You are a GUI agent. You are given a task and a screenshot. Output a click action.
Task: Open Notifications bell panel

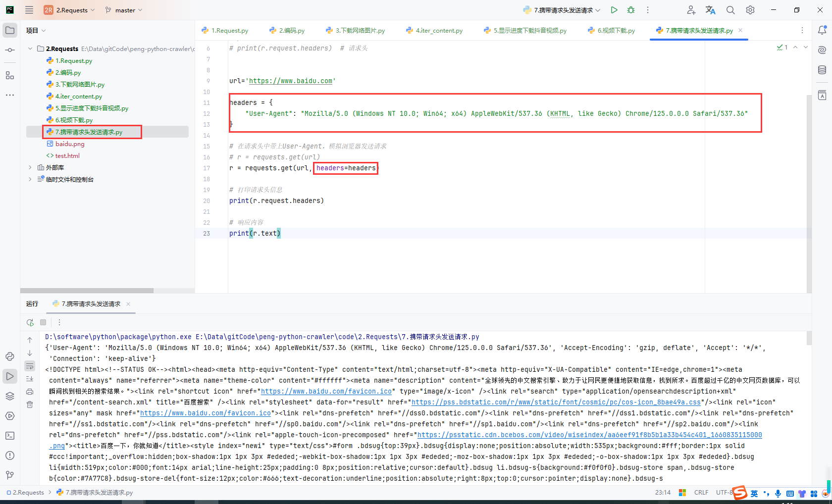(822, 30)
